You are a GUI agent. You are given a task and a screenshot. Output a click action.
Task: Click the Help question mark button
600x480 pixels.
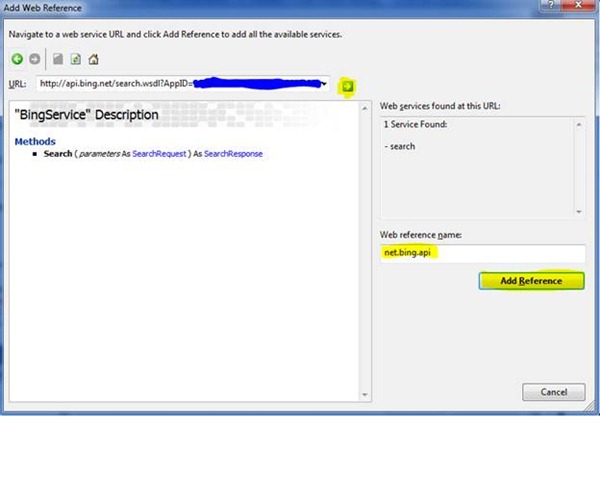coord(551,5)
